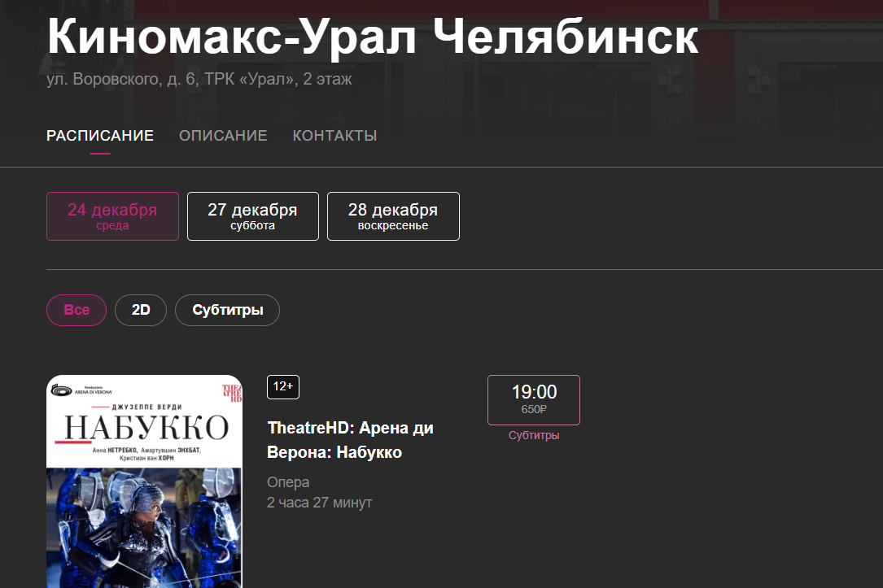
Task: Select date 24 декабря среда
Action: pyautogui.click(x=112, y=216)
